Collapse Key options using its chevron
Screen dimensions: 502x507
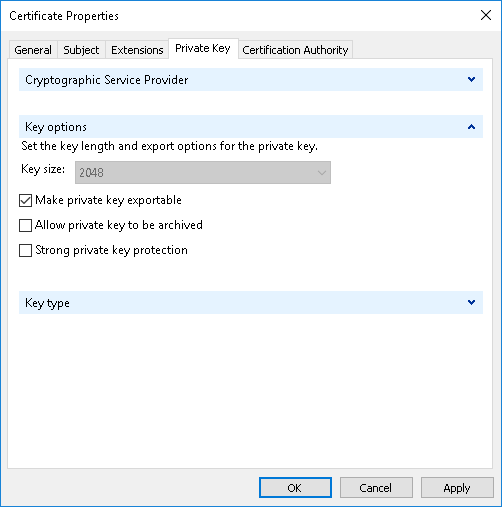[x=471, y=127]
